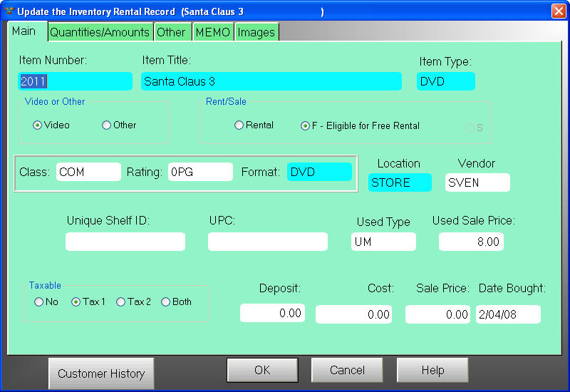
Task: Click the Cancel button
Action: [x=347, y=371]
